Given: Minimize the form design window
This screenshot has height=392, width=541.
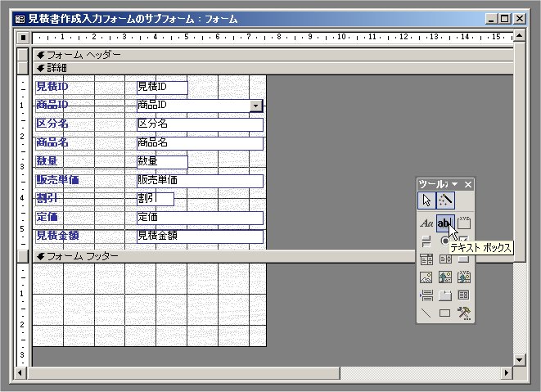Looking at the screenshot, I should [x=492, y=19].
